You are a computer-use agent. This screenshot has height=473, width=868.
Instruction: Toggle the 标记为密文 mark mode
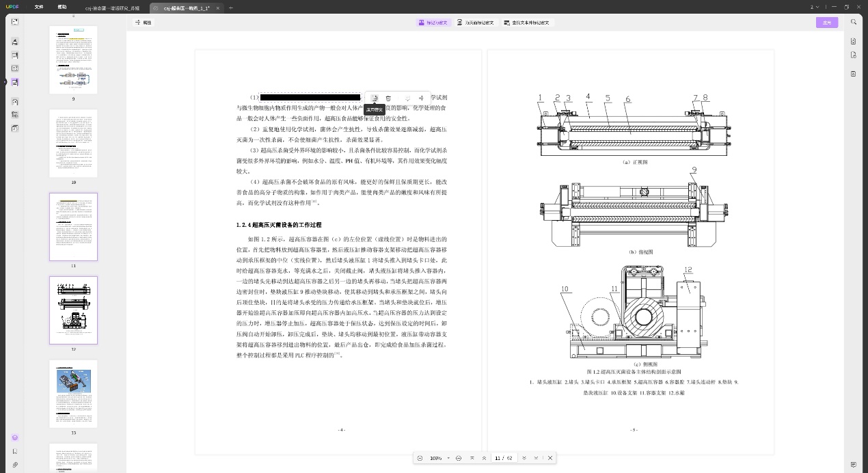coord(433,23)
